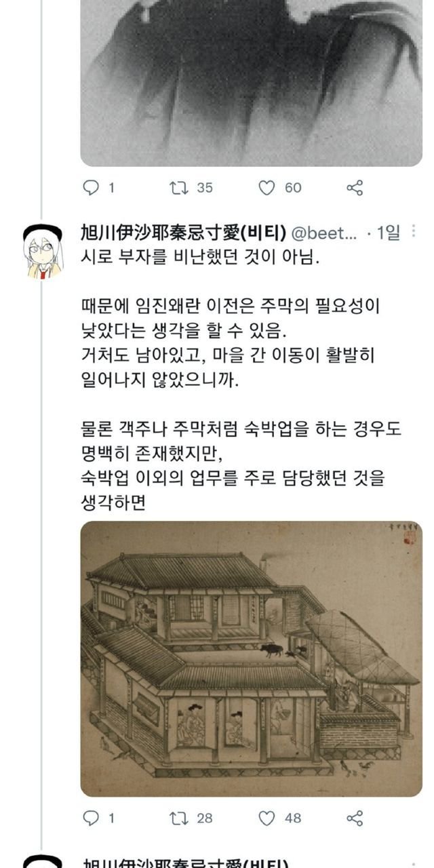Like the tweet that has 60 likes
The height and width of the screenshot is (868, 434).
pyautogui.click(x=267, y=188)
